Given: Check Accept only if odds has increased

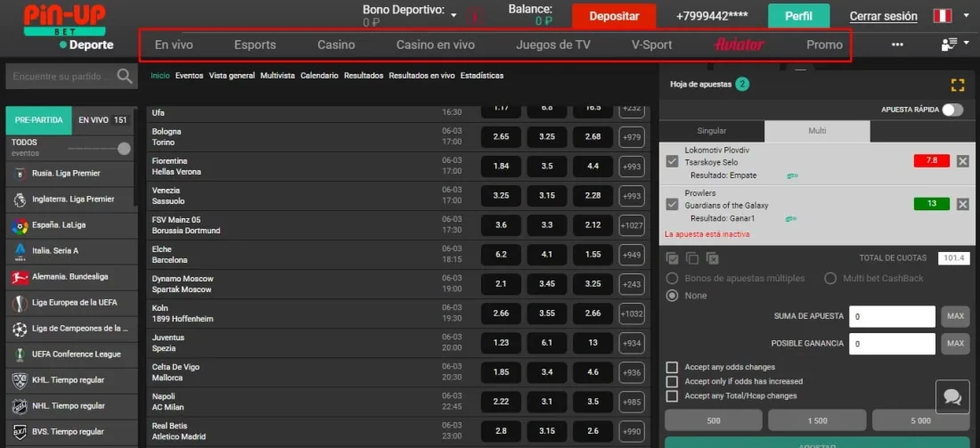Looking at the screenshot, I should [x=672, y=382].
